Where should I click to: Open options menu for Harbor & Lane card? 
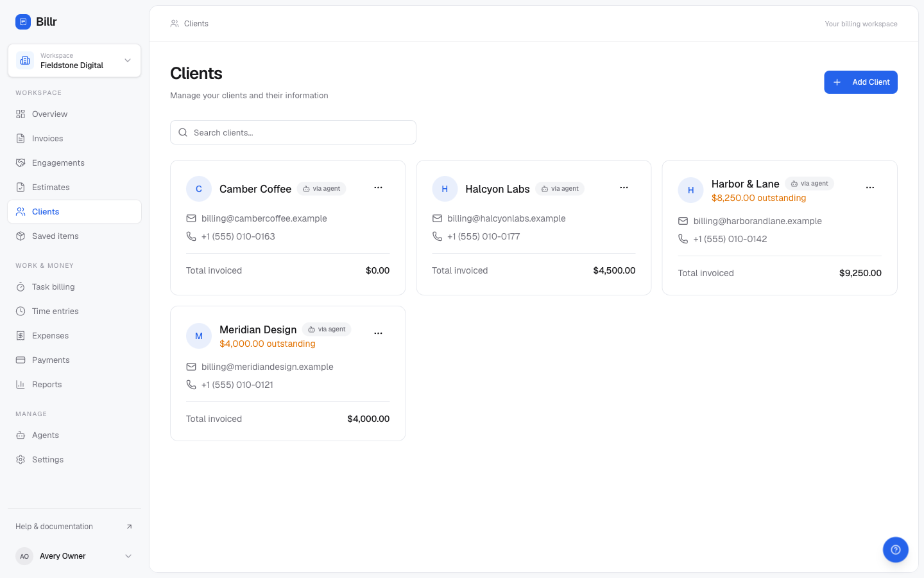coord(870,188)
